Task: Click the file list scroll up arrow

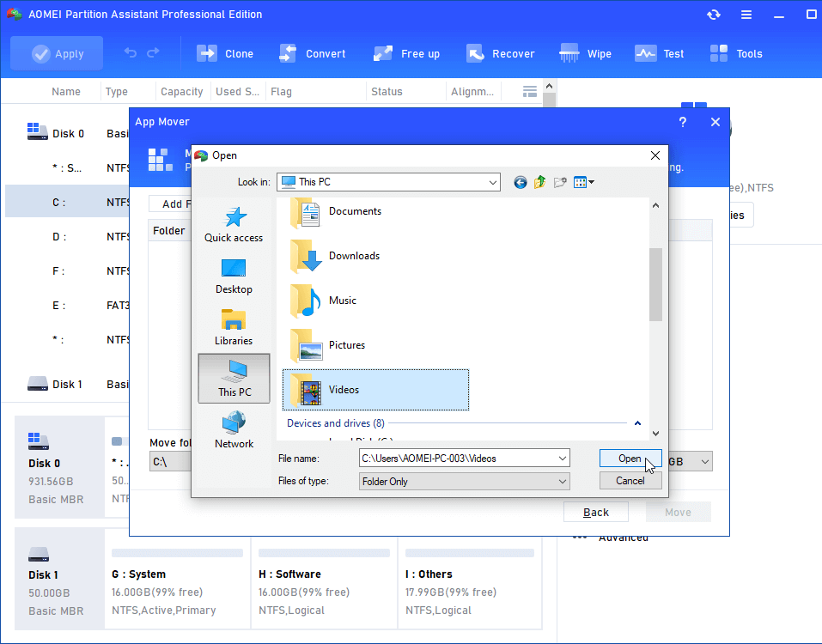Action: point(655,205)
